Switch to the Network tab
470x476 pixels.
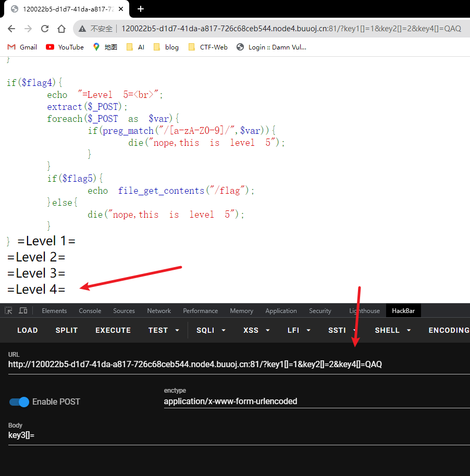[159, 310]
